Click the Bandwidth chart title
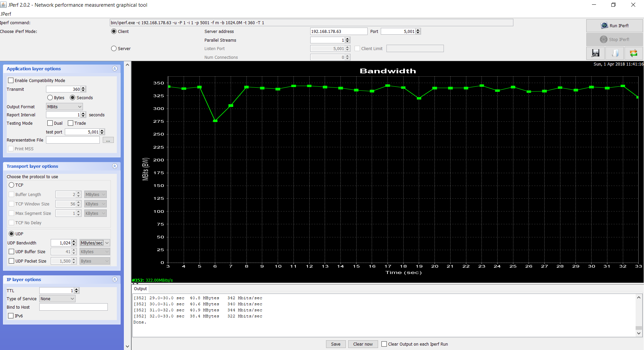Image resolution: width=644 pixels, height=350 pixels. (388, 71)
